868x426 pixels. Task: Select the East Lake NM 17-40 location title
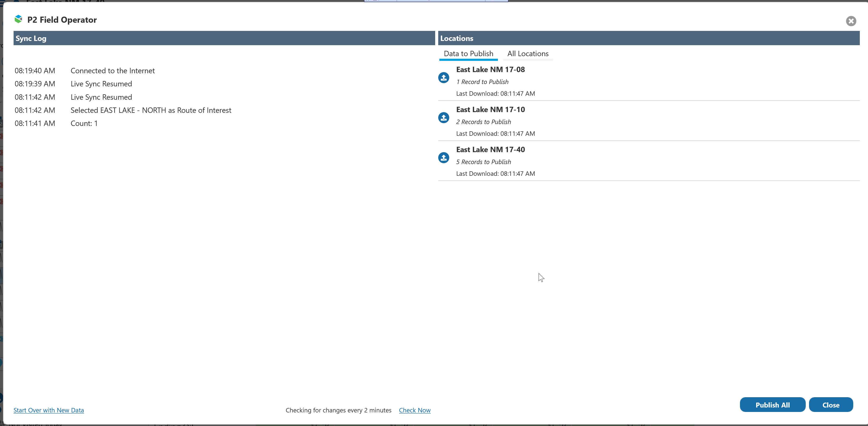pyautogui.click(x=490, y=150)
